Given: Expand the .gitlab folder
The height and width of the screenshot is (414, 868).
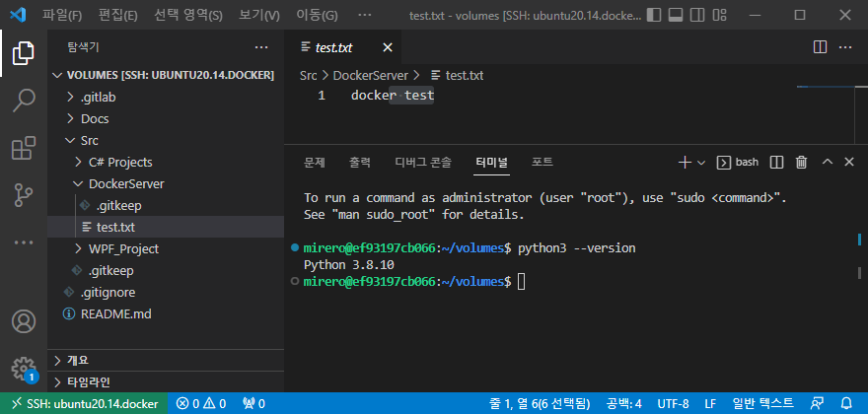Looking at the screenshot, I should pyautogui.click(x=166, y=97).
